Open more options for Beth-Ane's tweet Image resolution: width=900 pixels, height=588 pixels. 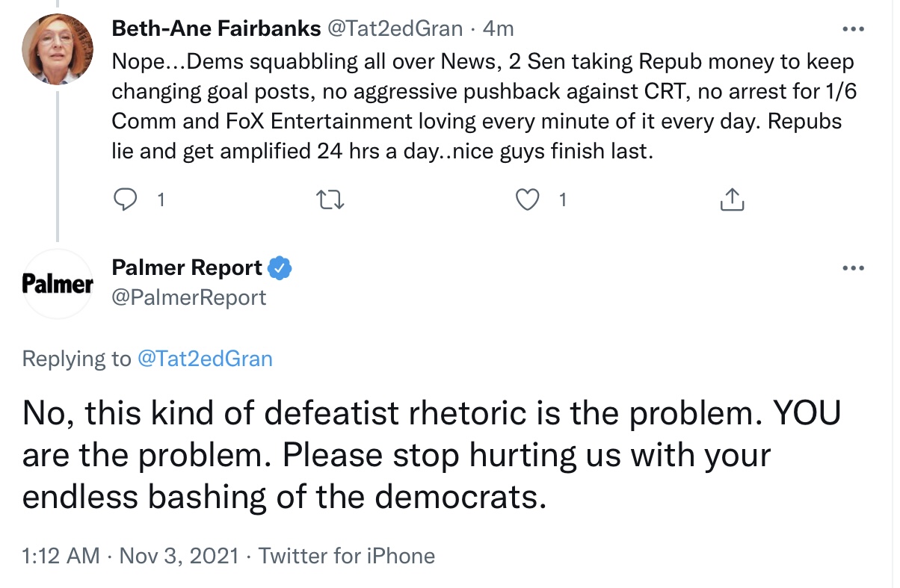(x=853, y=30)
